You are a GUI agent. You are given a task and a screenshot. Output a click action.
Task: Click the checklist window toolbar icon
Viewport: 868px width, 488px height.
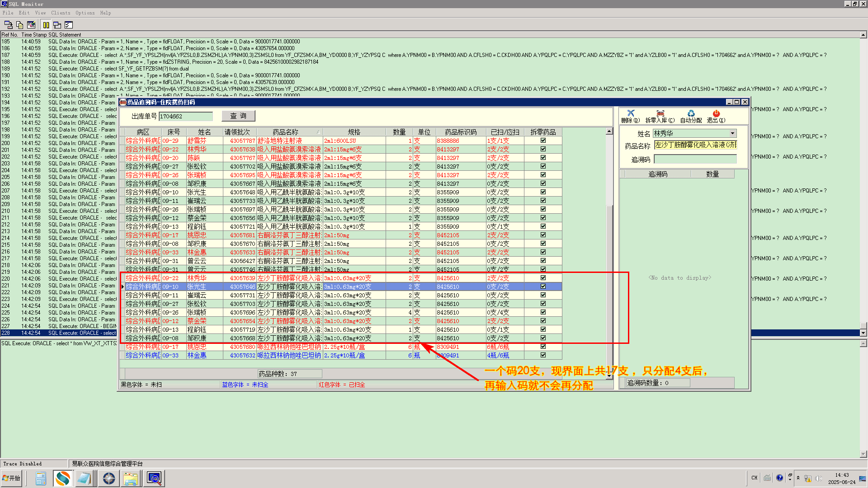click(69, 25)
